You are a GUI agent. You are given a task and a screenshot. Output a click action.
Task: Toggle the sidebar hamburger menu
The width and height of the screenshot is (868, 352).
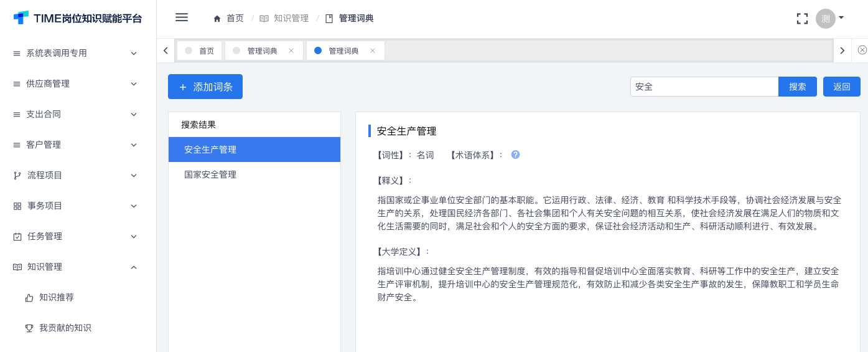coord(182,17)
